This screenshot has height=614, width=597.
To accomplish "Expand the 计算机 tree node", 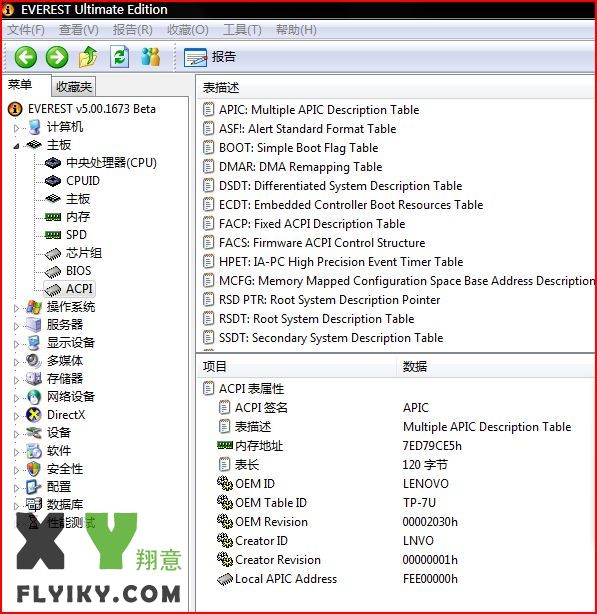I will tap(16, 128).
